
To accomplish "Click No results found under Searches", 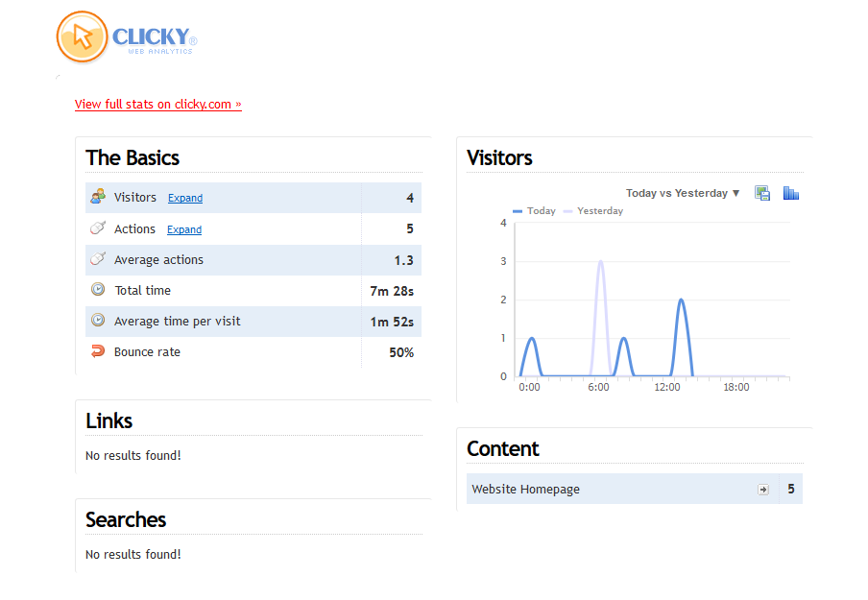I will click(x=133, y=555).
